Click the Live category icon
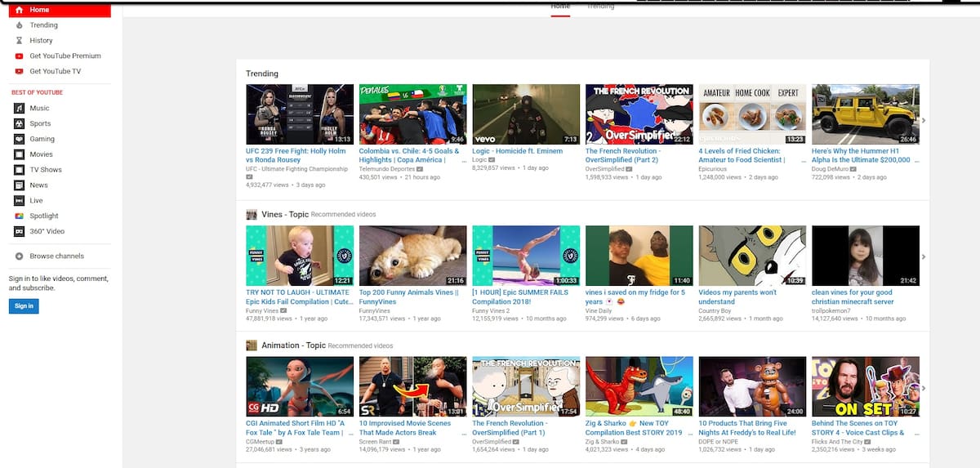 coord(20,201)
